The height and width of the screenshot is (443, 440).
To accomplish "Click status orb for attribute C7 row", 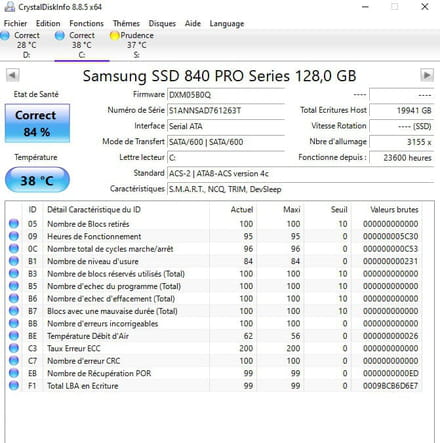I will pos(14,361).
